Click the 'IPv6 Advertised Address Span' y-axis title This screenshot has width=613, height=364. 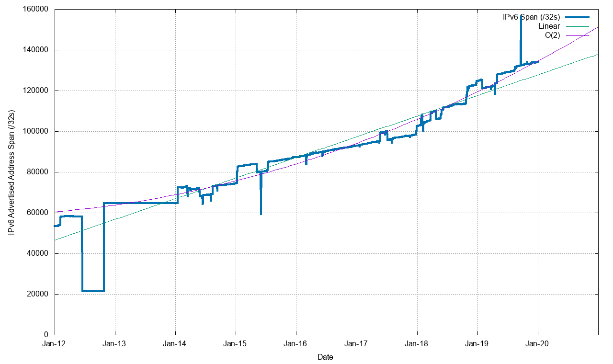pos(12,172)
